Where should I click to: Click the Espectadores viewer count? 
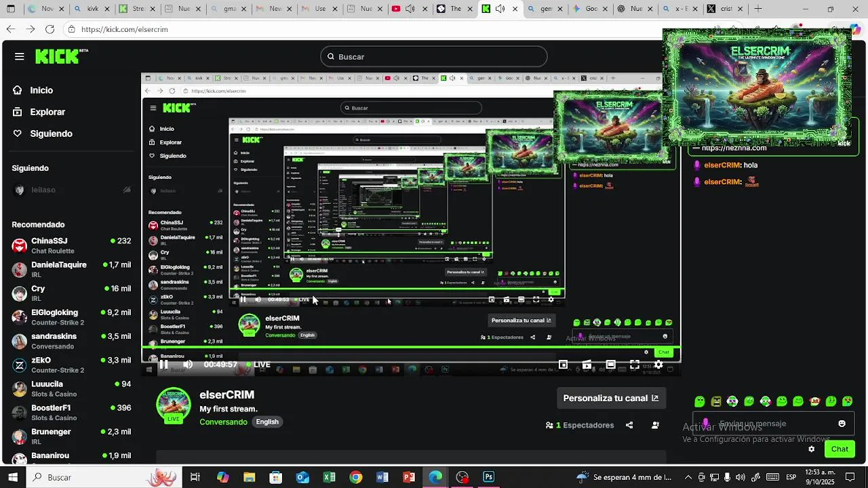coord(580,425)
